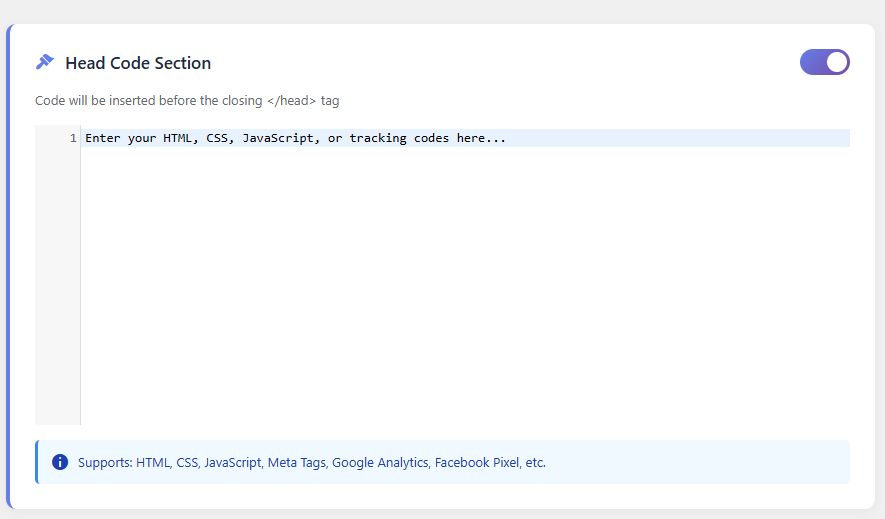Click "Meta Tags" in the Supports banner
This screenshot has height=519, width=885.
coord(297,463)
